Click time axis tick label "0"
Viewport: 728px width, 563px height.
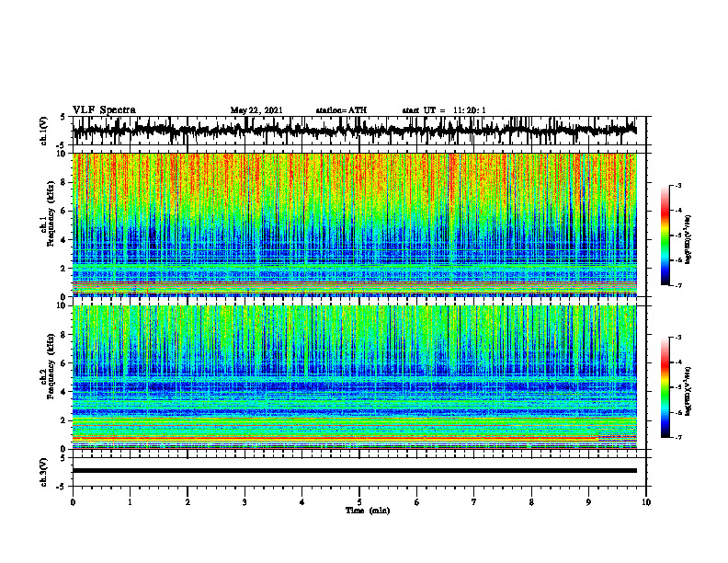73,502
